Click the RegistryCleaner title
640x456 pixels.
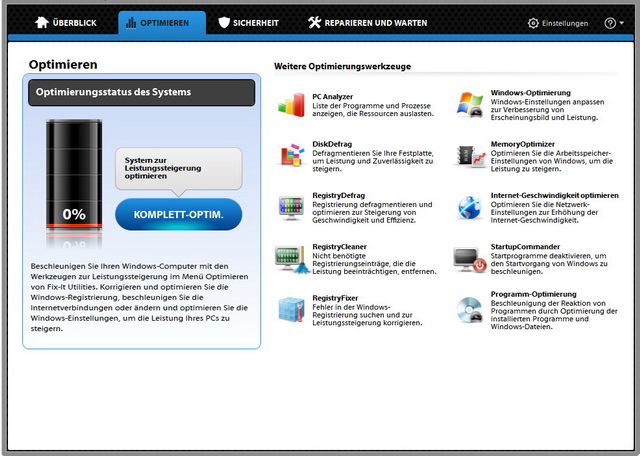click(339, 247)
